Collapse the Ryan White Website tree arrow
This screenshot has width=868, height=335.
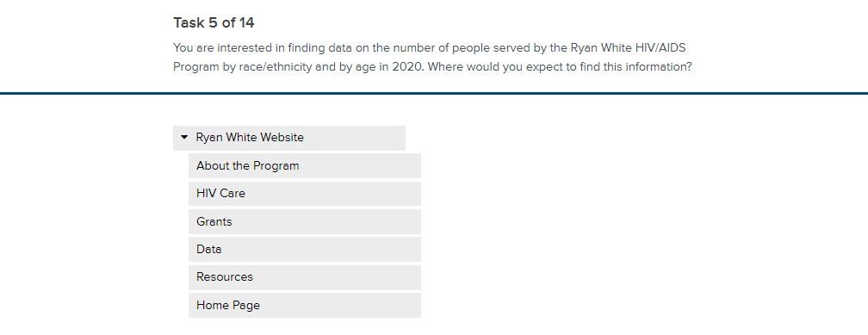pyautogui.click(x=184, y=137)
